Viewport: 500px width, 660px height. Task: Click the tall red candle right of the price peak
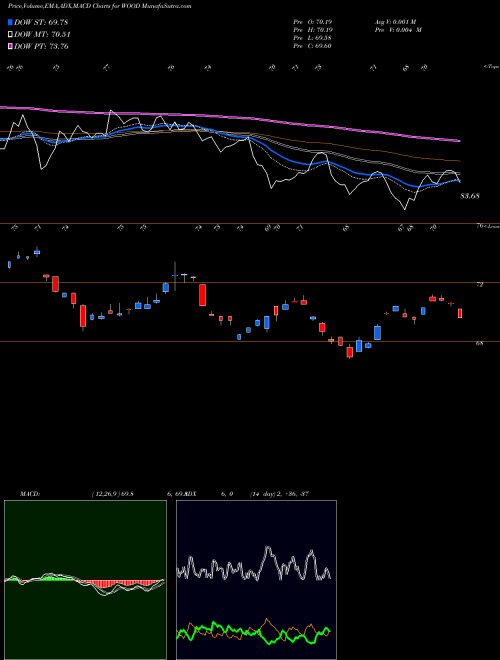pos(202,295)
